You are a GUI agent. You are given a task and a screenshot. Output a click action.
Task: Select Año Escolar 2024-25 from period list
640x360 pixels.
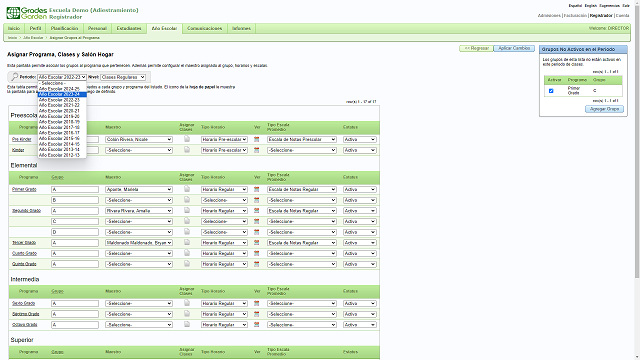point(62,89)
